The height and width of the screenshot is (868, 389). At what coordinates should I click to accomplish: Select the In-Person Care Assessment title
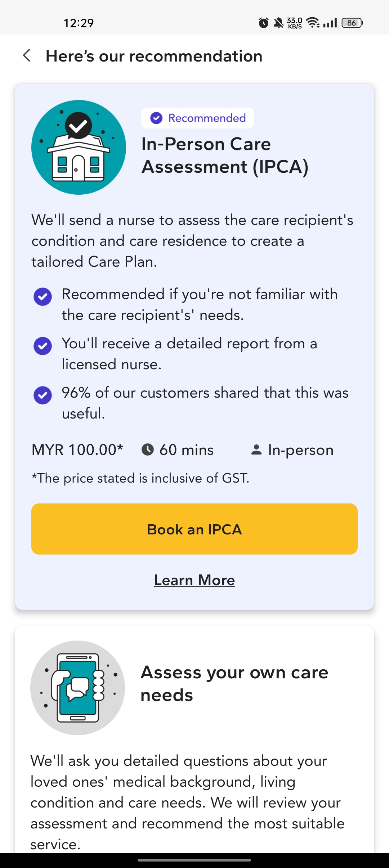(x=225, y=155)
